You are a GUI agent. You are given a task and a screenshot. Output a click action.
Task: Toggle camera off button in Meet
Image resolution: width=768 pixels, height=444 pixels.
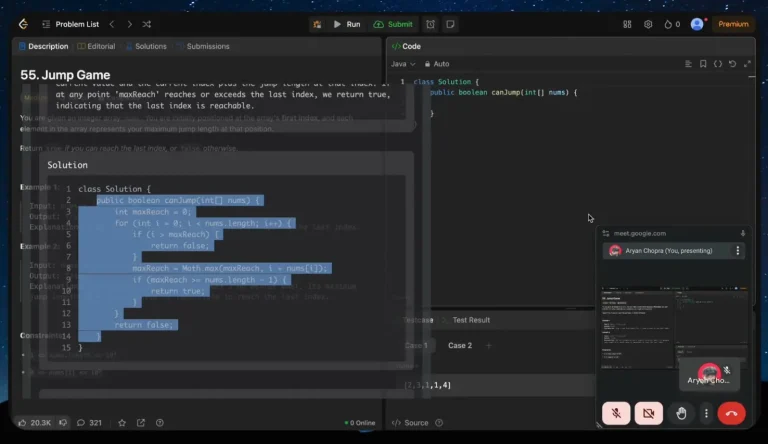[648, 413]
